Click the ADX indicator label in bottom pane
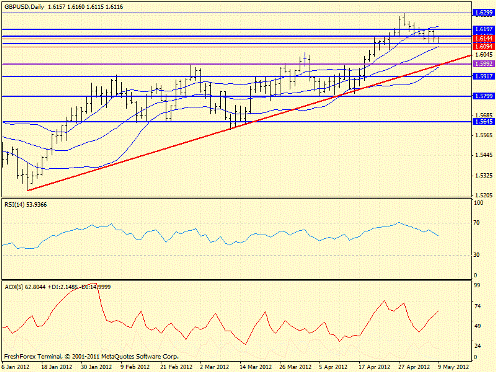The width and height of the screenshot is (496, 372). (57, 287)
